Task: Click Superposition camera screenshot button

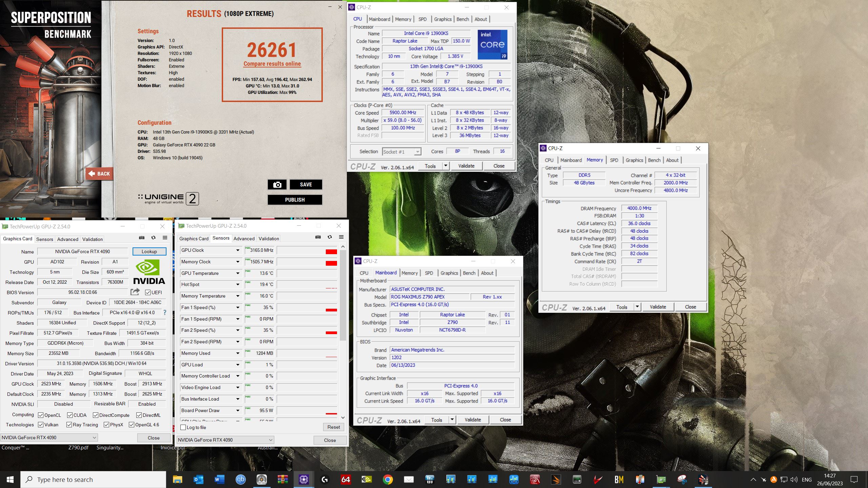Action: [x=277, y=185]
